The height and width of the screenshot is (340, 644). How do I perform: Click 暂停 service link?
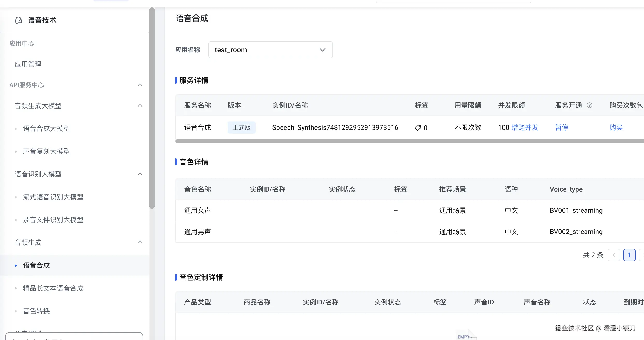point(562,127)
